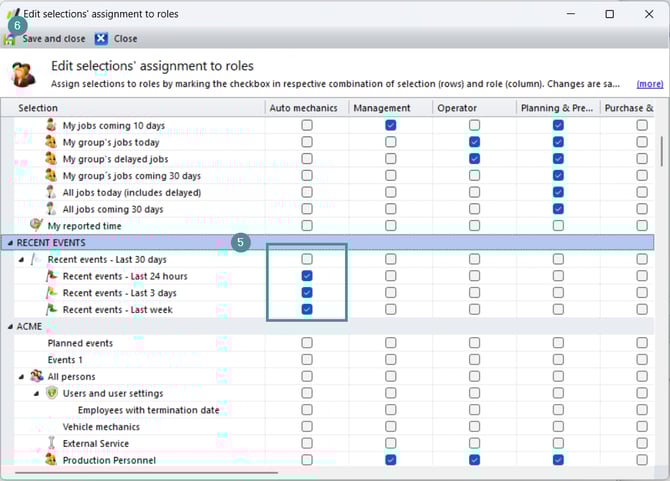Click the vertical scrollbar thumb
Viewport: 670px width, 481px height.
click(662, 152)
